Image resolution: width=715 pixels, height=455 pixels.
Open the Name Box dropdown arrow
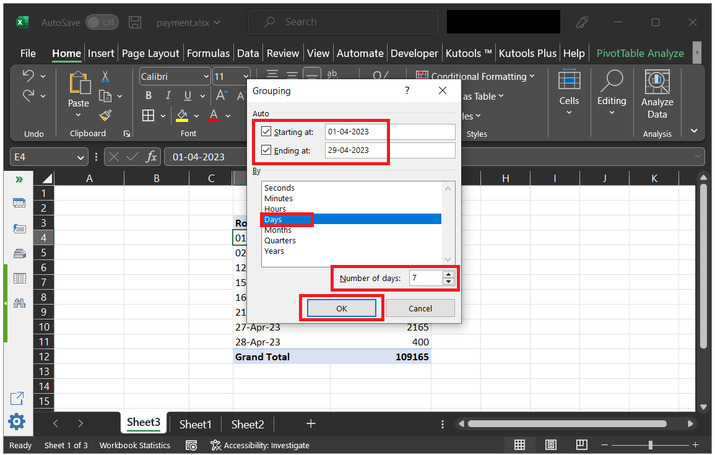pos(80,157)
